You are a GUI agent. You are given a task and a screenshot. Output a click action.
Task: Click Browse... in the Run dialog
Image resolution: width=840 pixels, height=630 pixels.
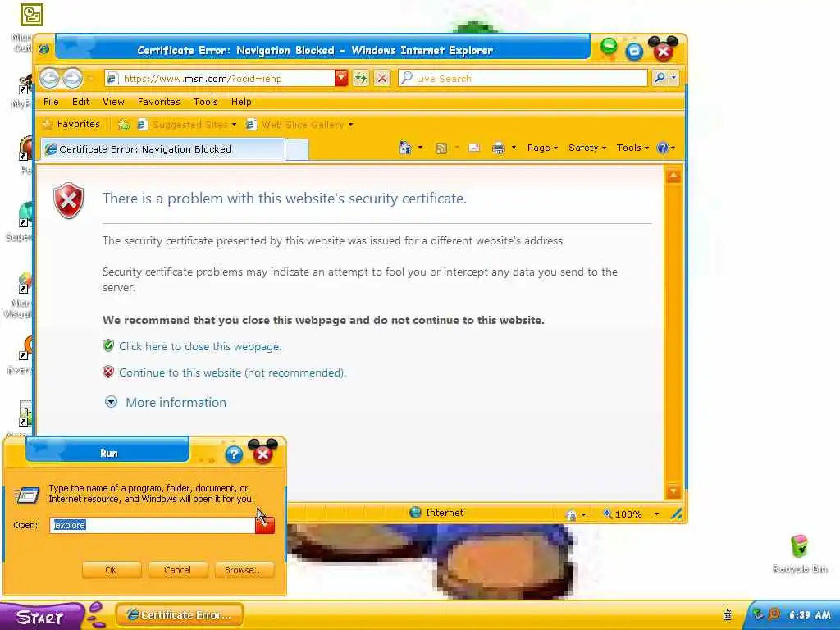point(244,570)
